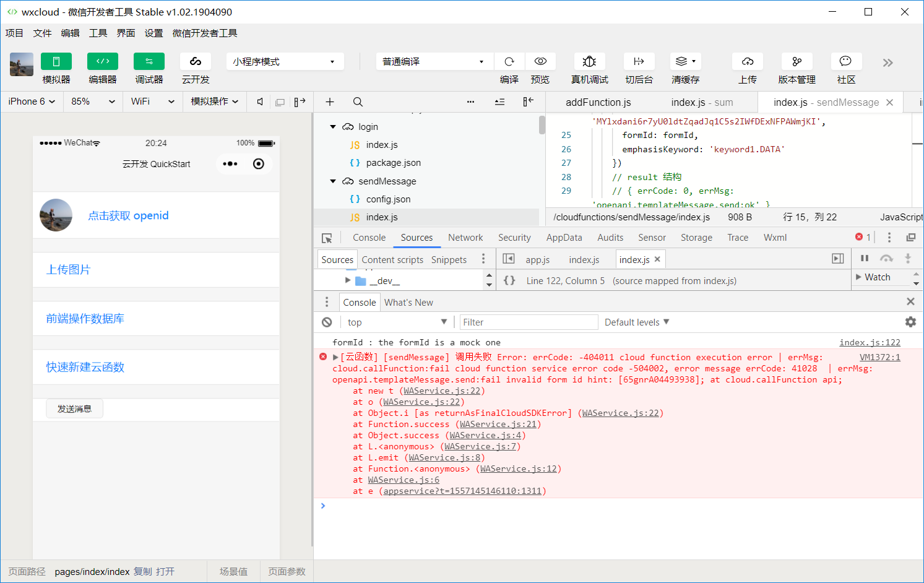Switch to the Network devtools tab
924x583 pixels.
465,238
